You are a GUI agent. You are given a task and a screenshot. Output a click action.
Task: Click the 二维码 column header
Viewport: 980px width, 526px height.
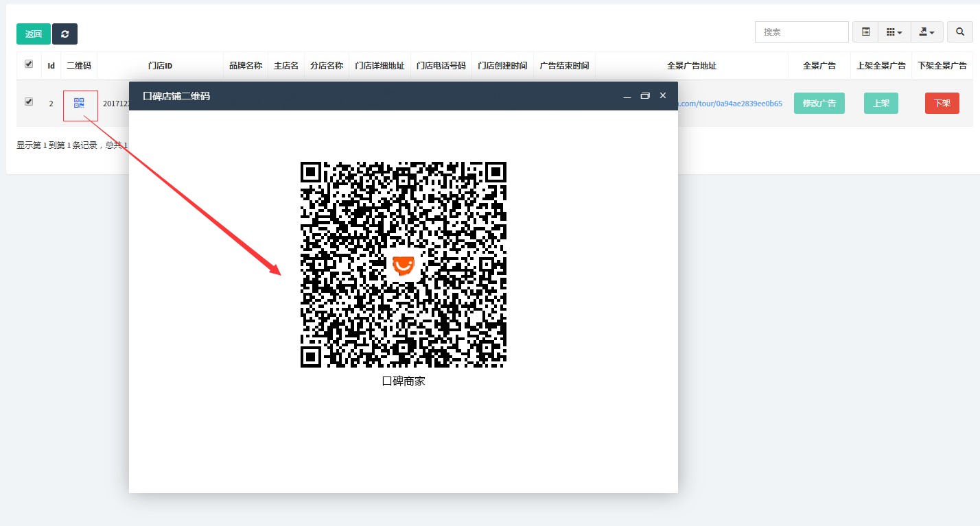[x=79, y=66]
